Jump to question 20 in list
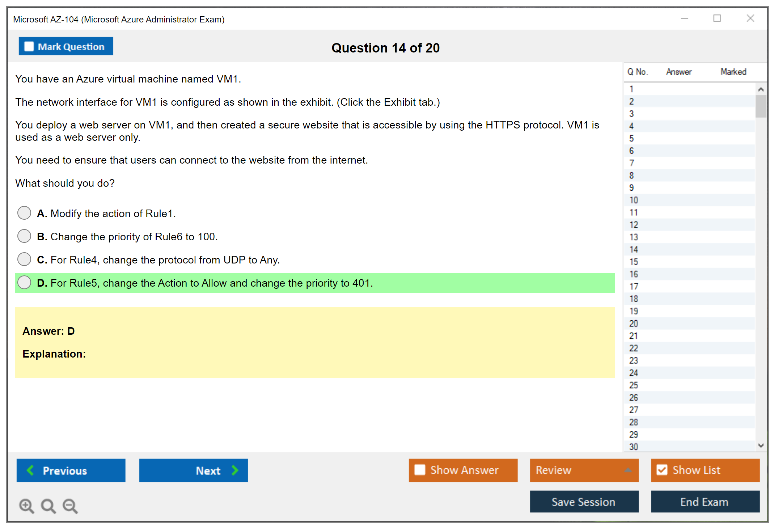Screen dimensions: 778x532 (634, 323)
